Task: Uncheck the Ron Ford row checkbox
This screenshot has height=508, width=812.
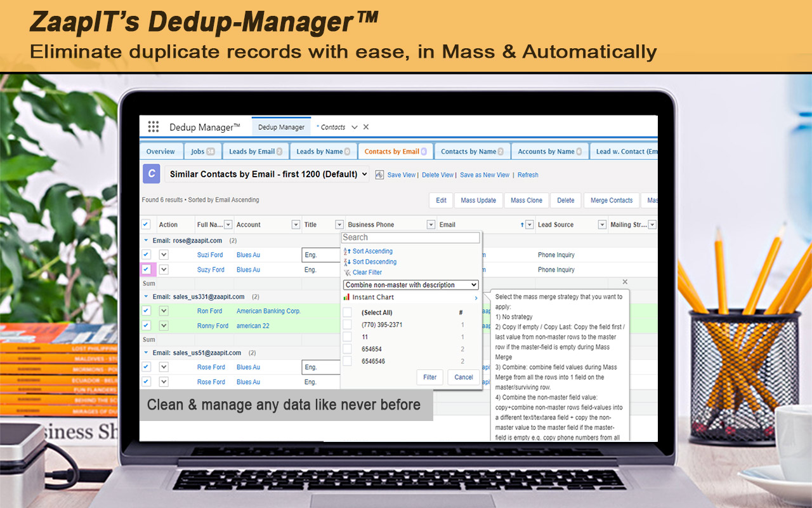Action: pos(146,311)
